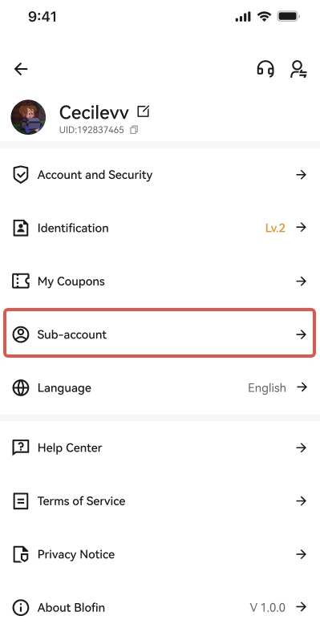Edit the Cecilevv nickname icon
Viewport: 320px width, 644px height.
coord(144,111)
